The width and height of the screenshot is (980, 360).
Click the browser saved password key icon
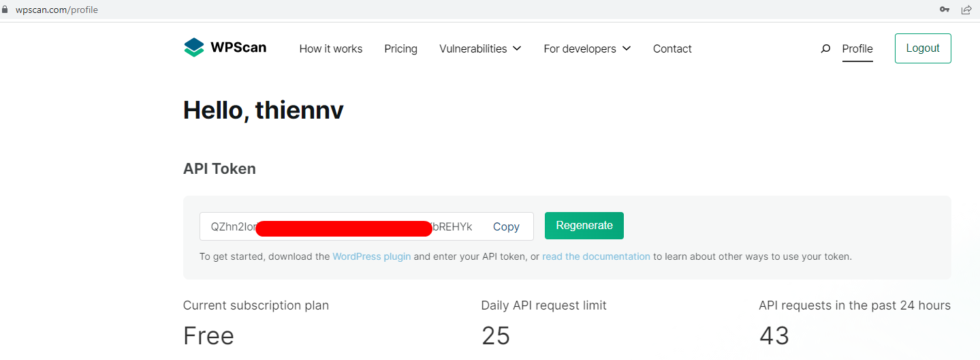tap(945, 10)
